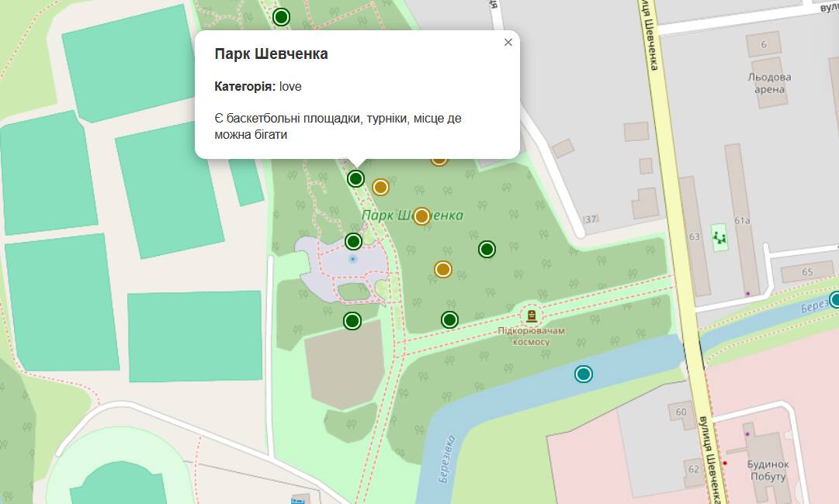Select the green marker left of the monument
The height and width of the screenshot is (504, 839).
[449, 319]
